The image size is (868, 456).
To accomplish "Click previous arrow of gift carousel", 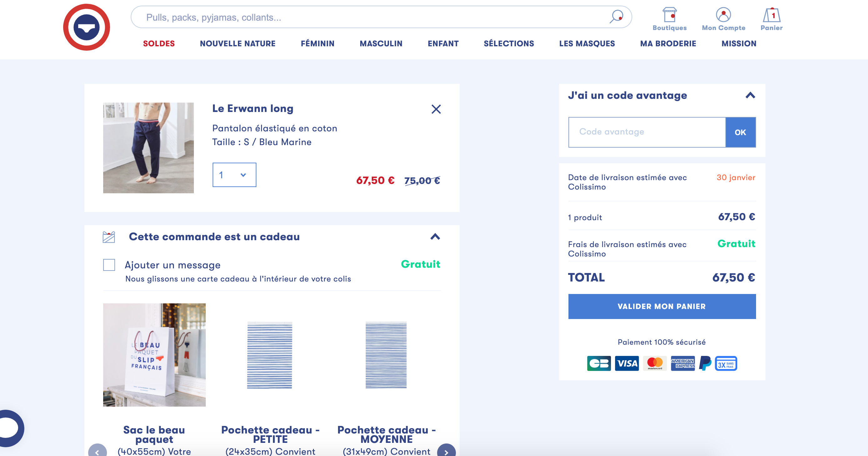I will pyautogui.click(x=97, y=451).
